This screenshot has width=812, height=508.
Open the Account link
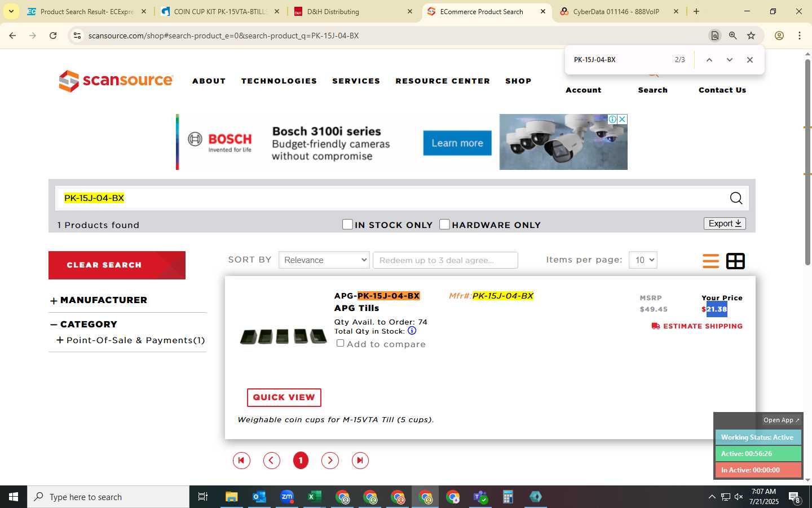[x=584, y=90]
